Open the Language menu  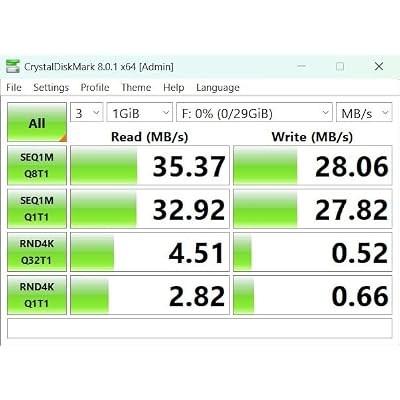tap(218, 88)
